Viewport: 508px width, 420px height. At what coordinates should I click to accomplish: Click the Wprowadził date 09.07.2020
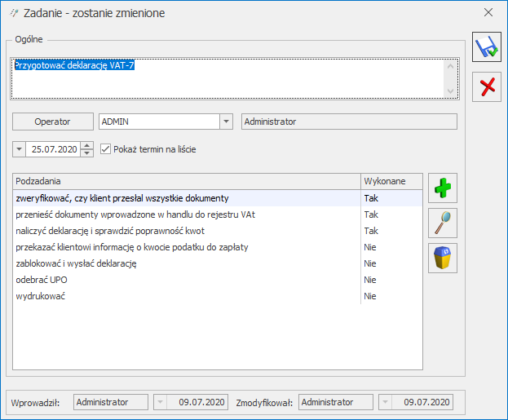pyautogui.click(x=197, y=402)
